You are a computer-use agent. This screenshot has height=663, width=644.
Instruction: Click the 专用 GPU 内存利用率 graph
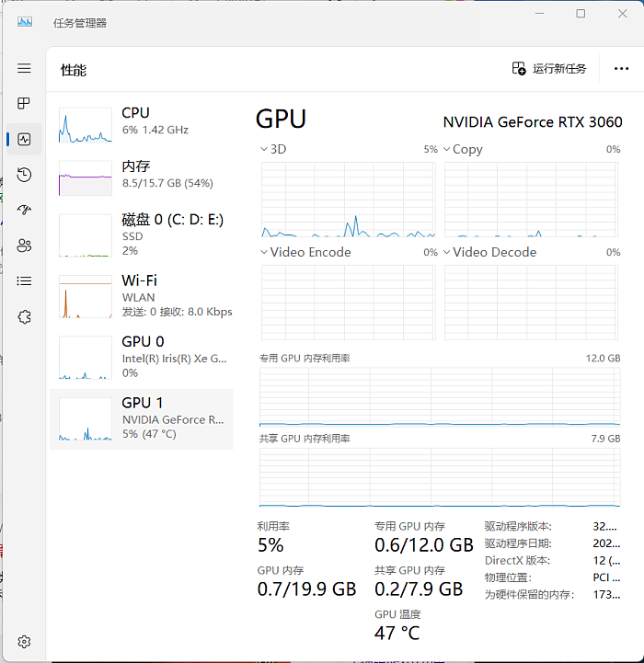(440, 396)
